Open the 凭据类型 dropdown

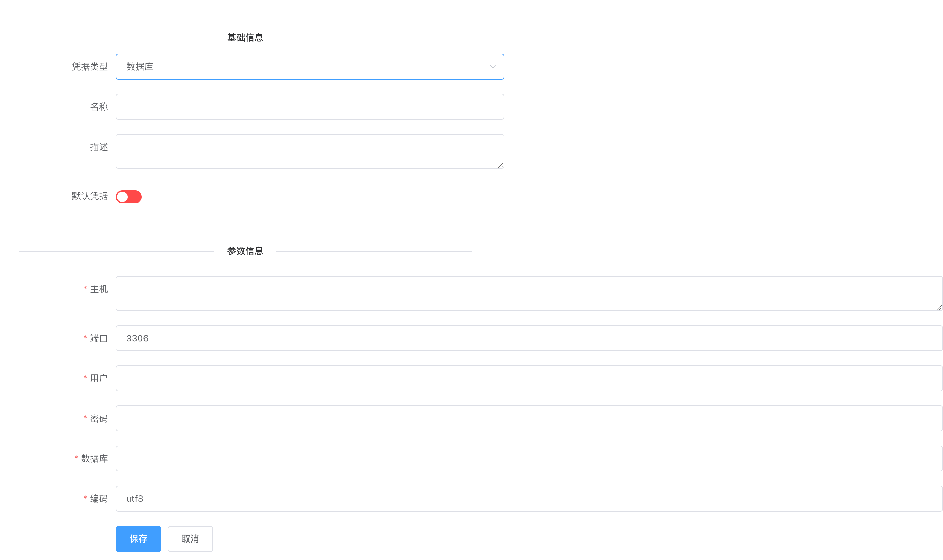309,66
